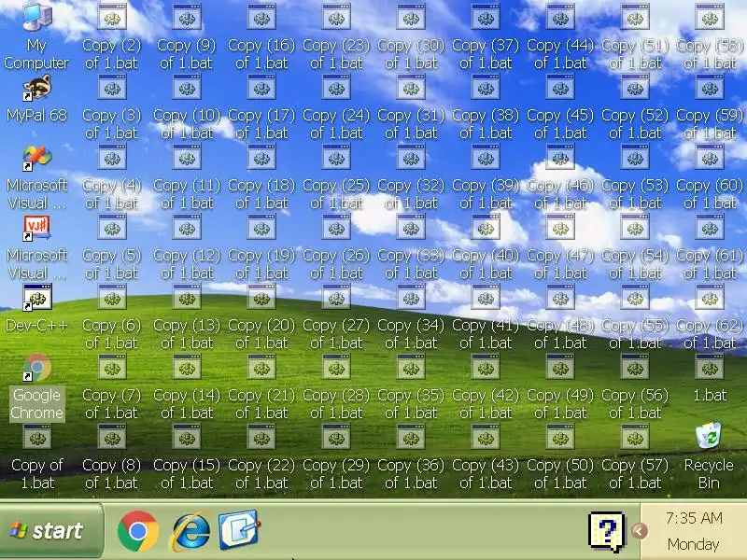This screenshot has height=560, width=747.
Task: Select Copy (20) of 1.bat icon
Action: 261,298
